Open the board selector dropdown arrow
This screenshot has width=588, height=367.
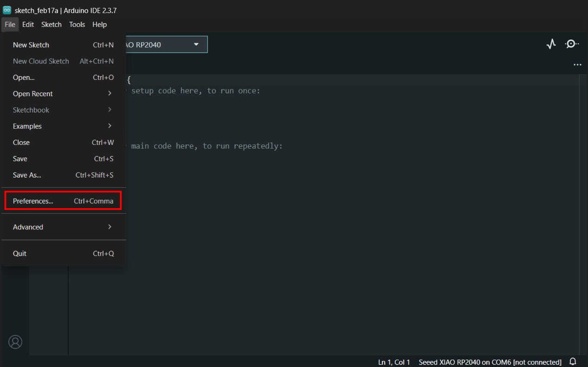196,45
